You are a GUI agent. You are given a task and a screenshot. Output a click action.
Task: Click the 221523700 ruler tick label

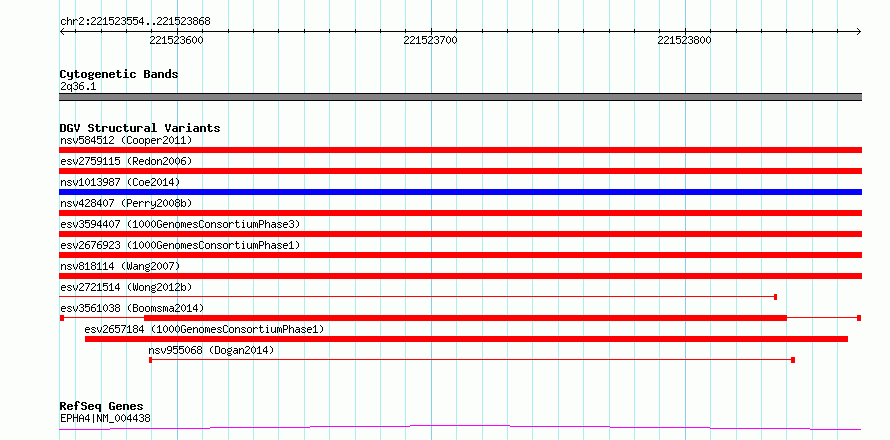tap(430, 40)
